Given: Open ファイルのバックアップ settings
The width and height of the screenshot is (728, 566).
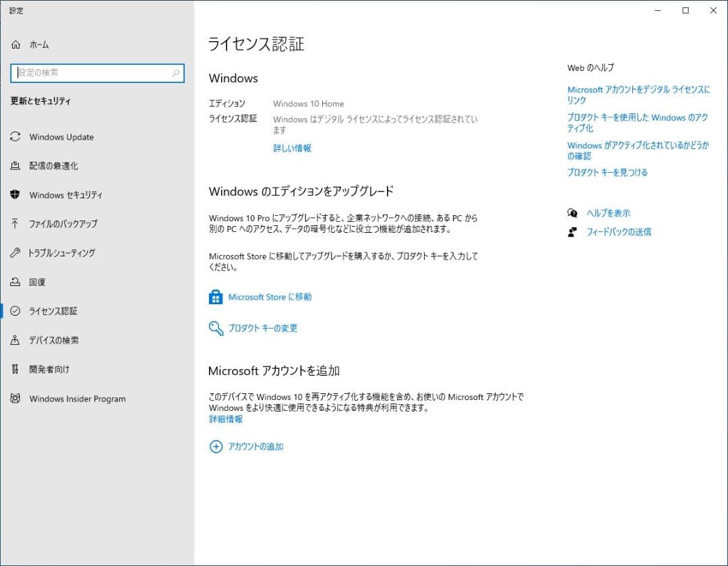Looking at the screenshot, I should pos(64,224).
